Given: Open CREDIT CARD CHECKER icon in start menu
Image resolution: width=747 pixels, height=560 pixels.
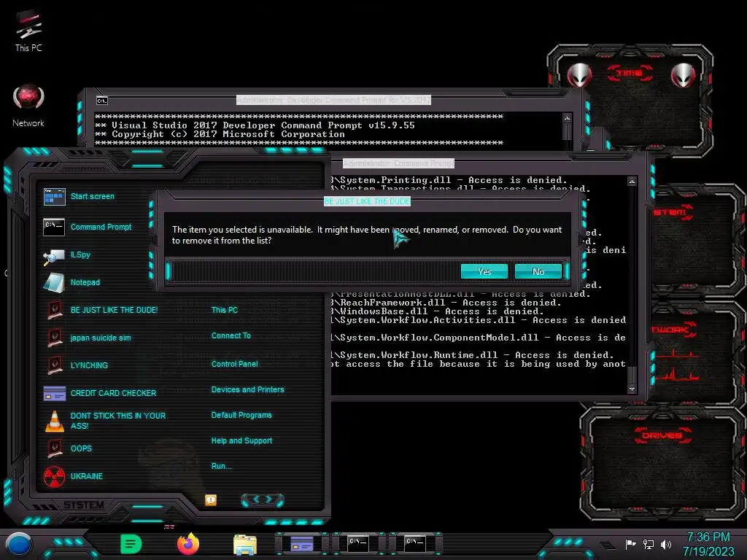Looking at the screenshot, I should pyautogui.click(x=54, y=393).
